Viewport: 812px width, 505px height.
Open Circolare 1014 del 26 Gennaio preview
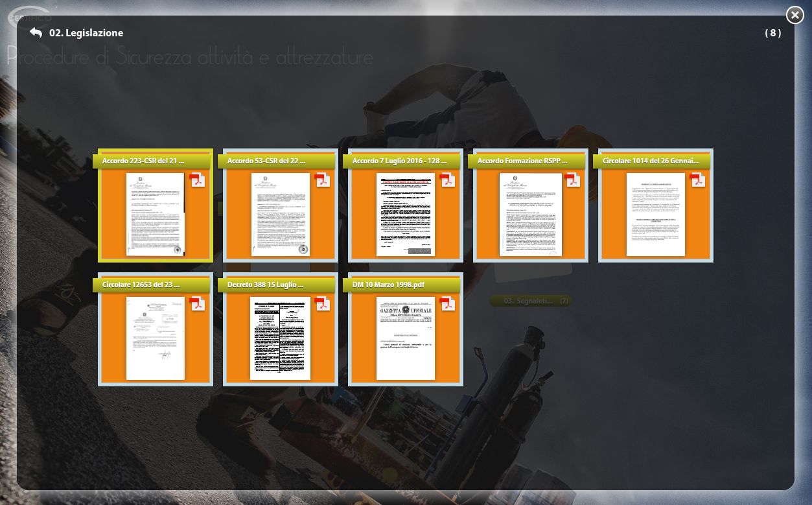pos(656,214)
